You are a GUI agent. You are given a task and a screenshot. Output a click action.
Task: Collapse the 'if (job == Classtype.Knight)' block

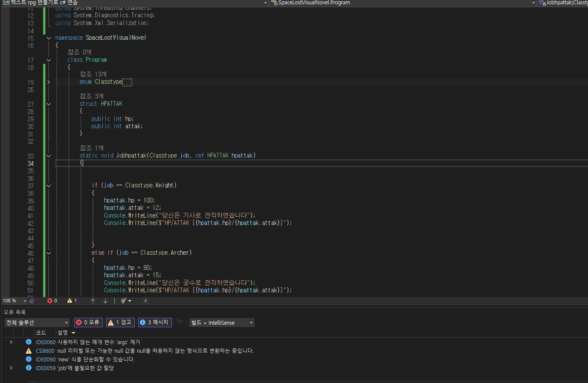49,186
